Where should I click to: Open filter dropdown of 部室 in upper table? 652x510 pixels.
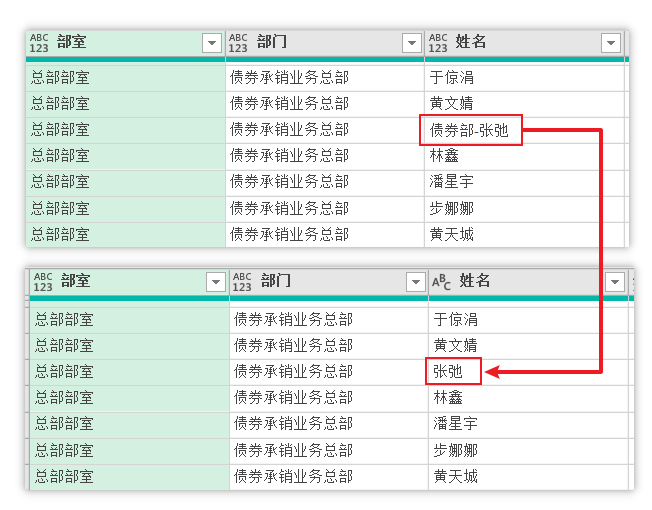212,43
